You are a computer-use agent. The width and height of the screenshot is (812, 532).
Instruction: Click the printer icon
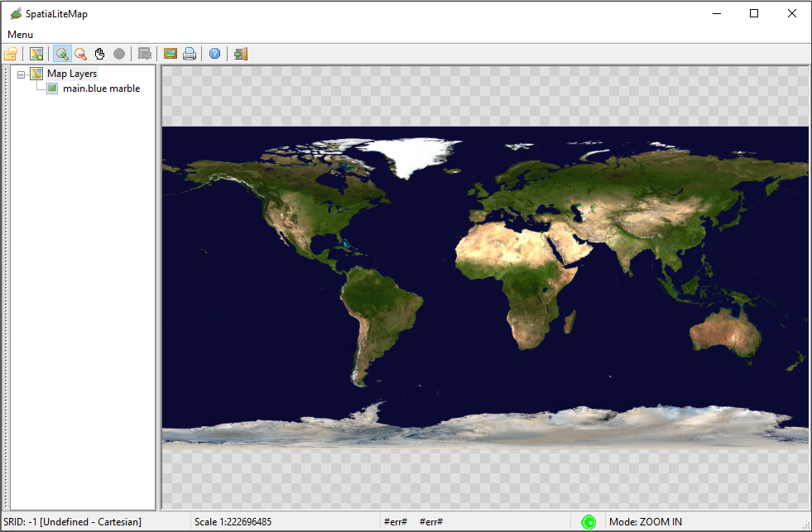(x=190, y=54)
